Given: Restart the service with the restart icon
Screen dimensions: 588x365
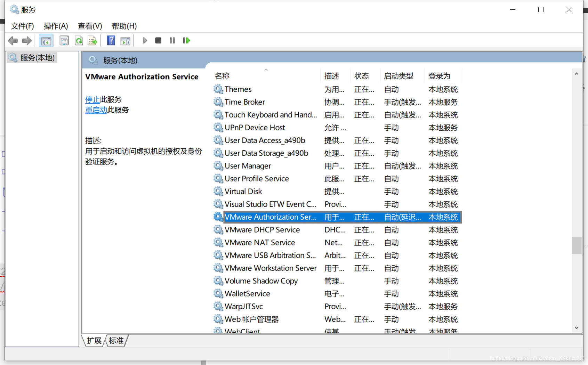Looking at the screenshot, I should [x=186, y=41].
